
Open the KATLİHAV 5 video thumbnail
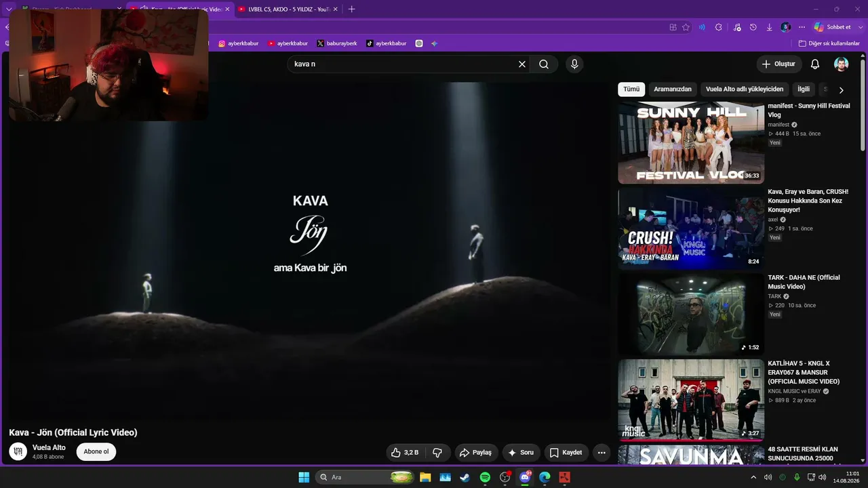click(691, 400)
